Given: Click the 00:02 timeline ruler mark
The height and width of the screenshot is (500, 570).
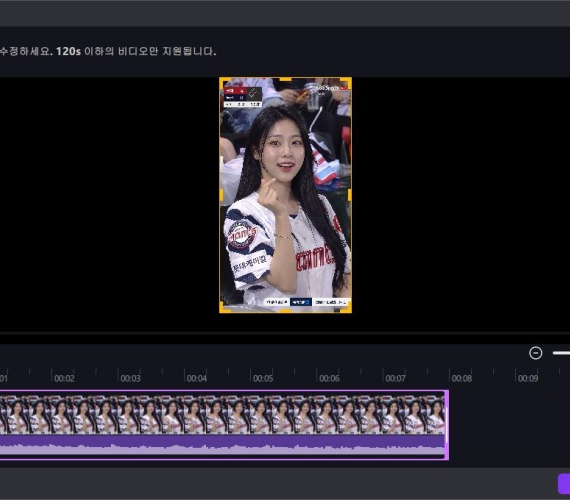Looking at the screenshot, I should [x=64, y=378].
